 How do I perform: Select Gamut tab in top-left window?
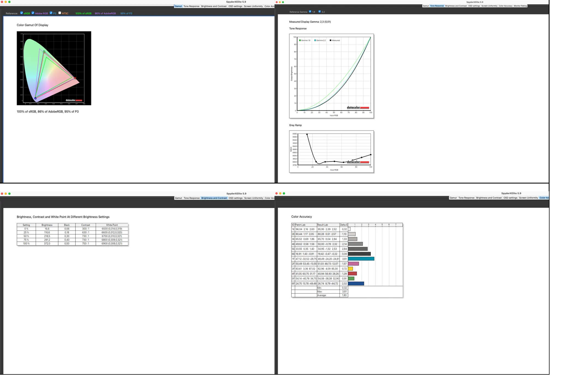click(x=178, y=6)
